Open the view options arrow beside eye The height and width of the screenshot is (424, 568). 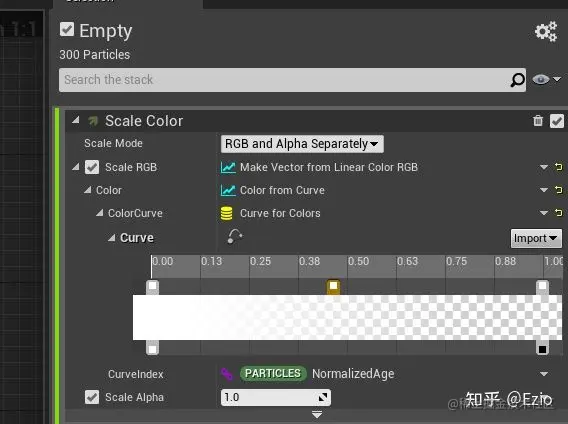point(557,79)
